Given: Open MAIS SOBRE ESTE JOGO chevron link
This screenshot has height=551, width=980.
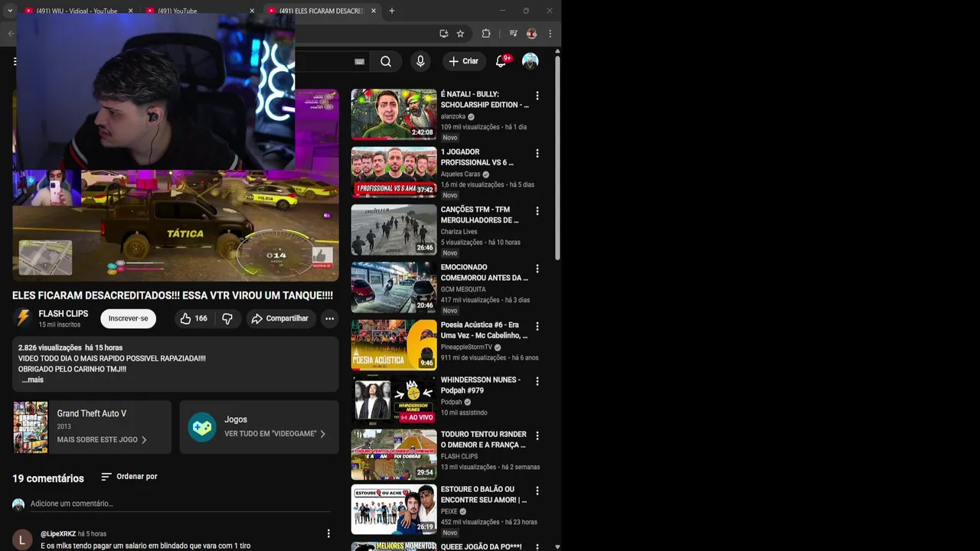Looking at the screenshot, I should [102, 439].
